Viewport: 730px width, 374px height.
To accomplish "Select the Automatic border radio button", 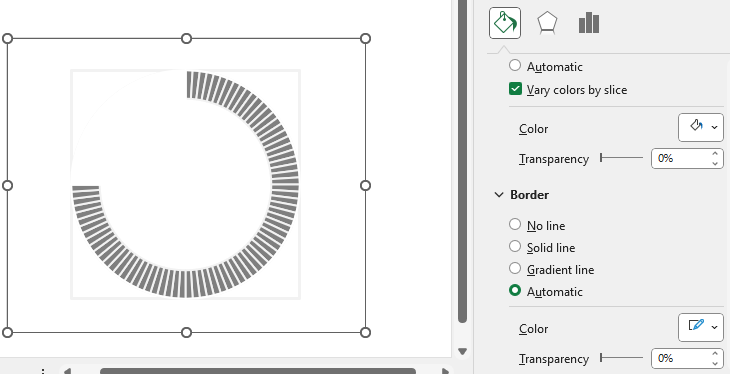I will point(515,291).
